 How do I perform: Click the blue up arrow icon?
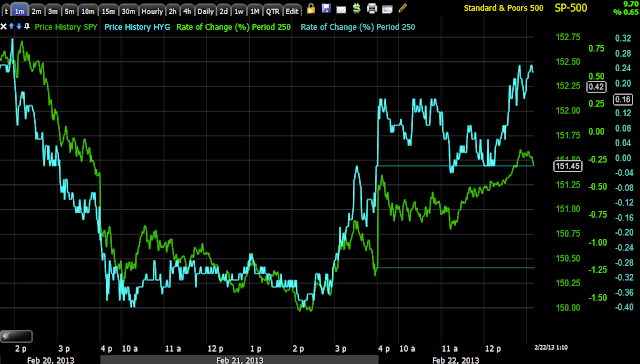[x=11, y=27]
